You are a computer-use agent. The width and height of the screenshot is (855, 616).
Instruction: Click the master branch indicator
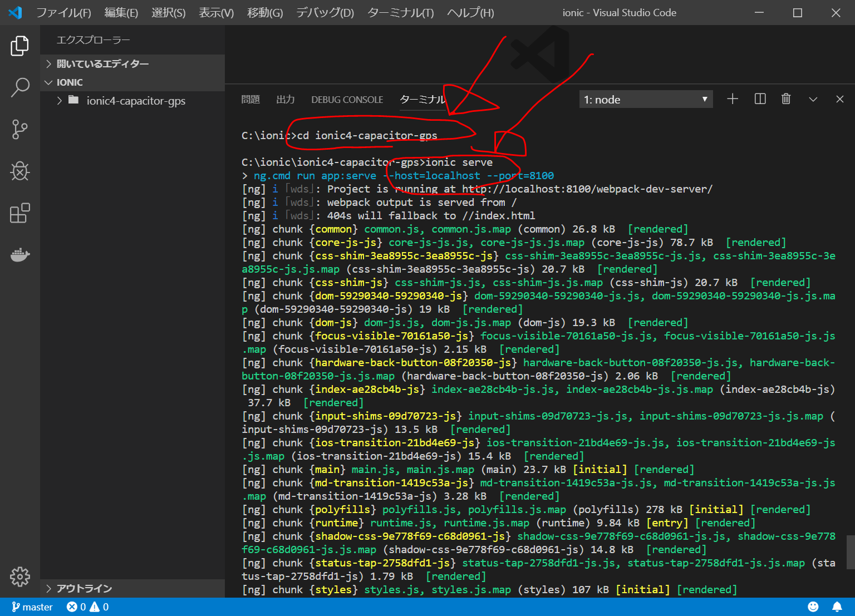32,607
